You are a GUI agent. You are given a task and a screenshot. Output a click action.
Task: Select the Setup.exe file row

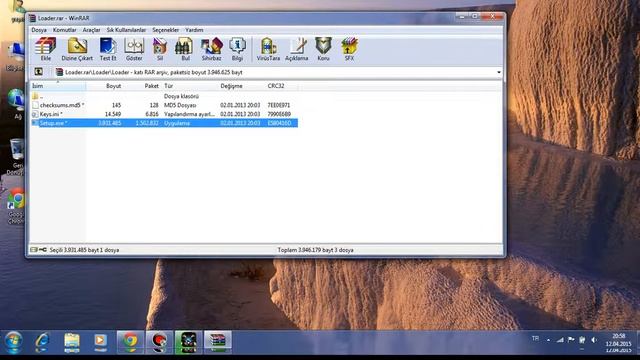pos(164,123)
